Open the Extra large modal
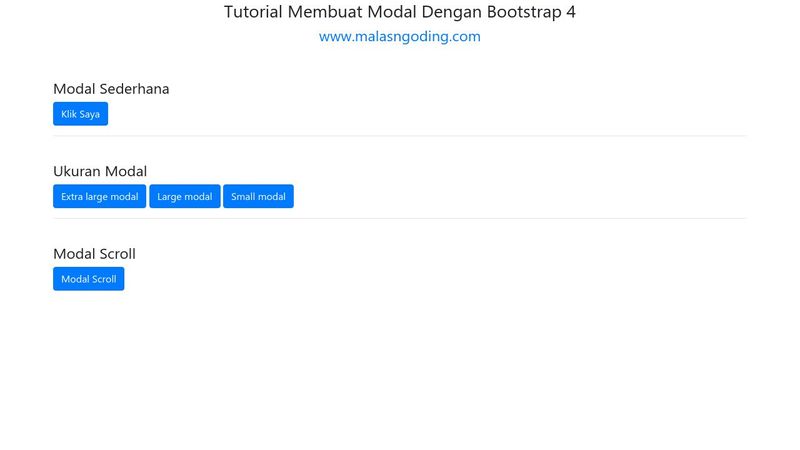The width and height of the screenshot is (800, 450). (x=99, y=196)
